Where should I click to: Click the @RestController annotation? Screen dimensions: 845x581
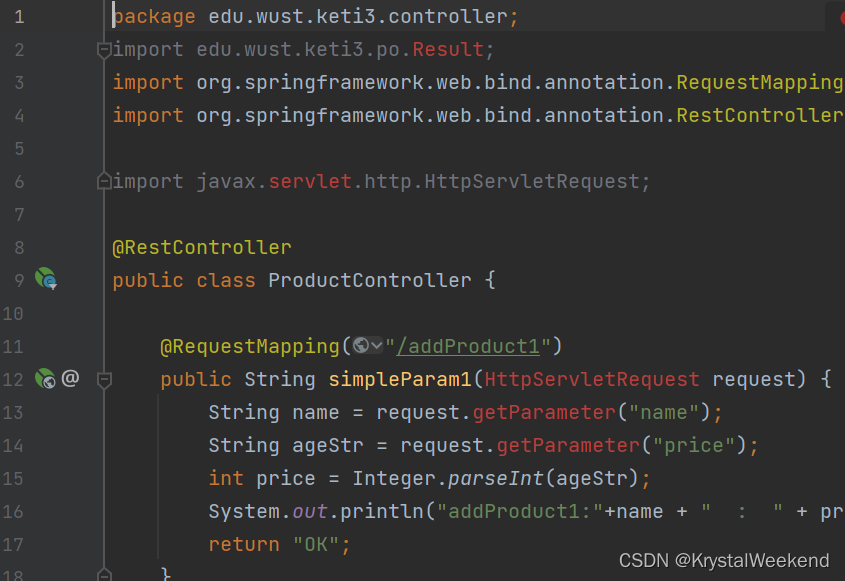click(x=202, y=247)
